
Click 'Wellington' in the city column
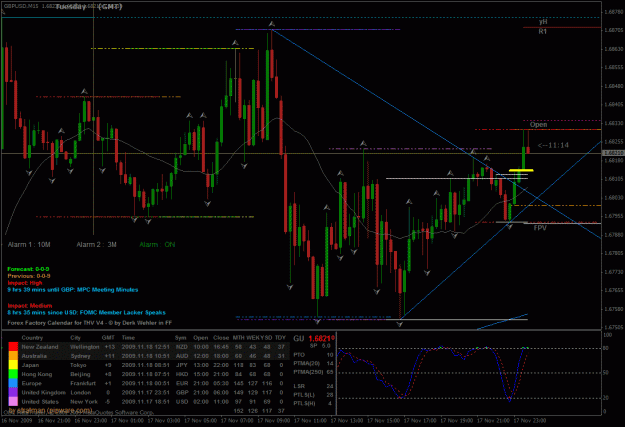point(85,347)
